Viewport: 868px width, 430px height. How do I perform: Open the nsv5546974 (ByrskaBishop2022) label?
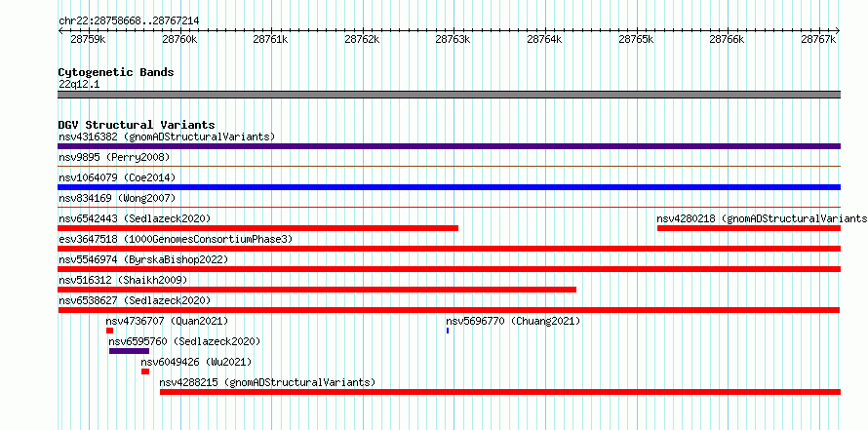pos(143,259)
